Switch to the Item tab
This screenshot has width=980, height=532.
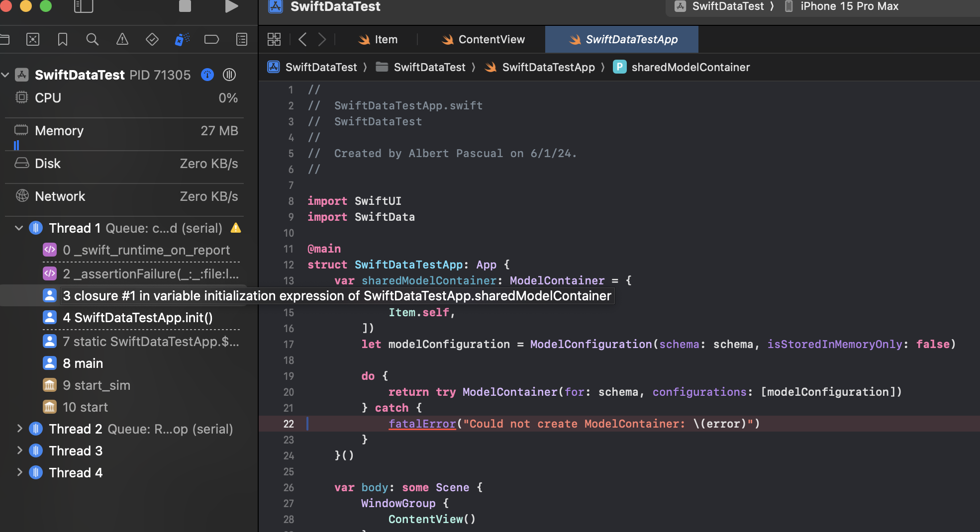[378, 39]
